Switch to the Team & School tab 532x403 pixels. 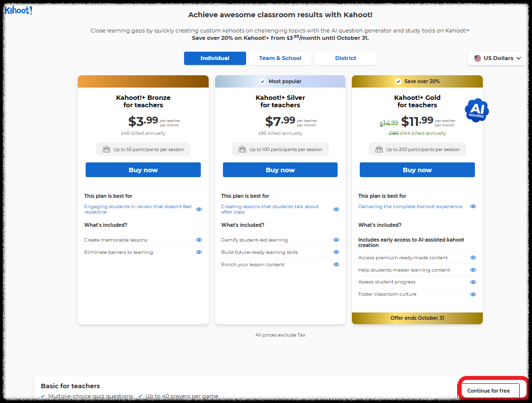(280, 58)
